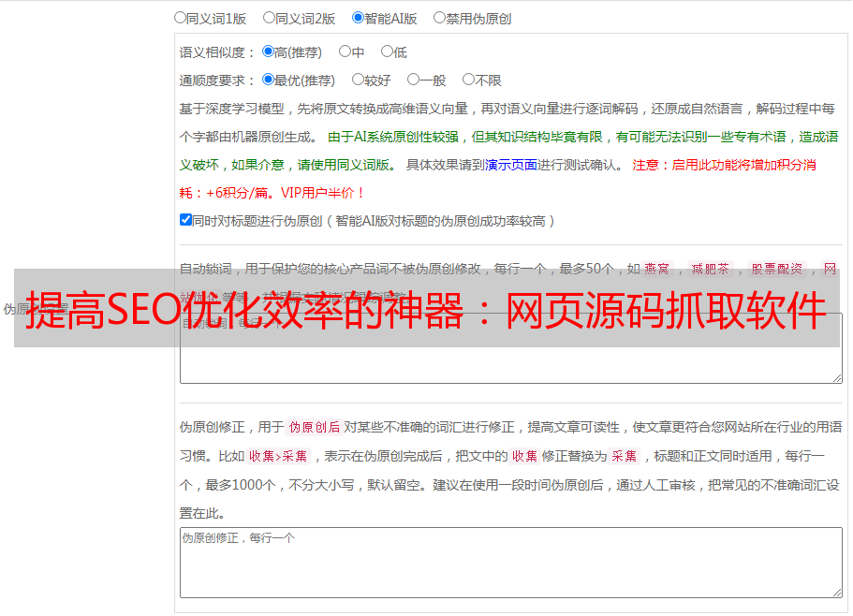Click the 收集>采集 example tag
This screenshot has height=616, width=853.
coord(278,456)
